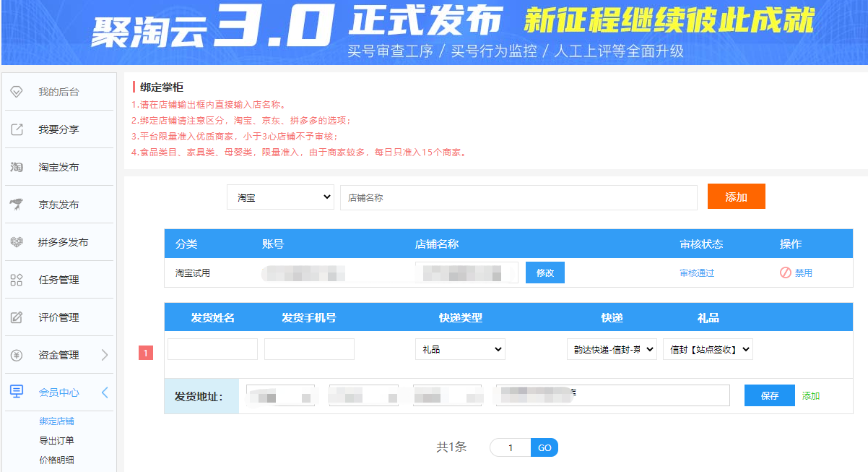Click the 审核通过 status link
The width and height of the screenshot is (868, 472).
click(x=697, y=273)
